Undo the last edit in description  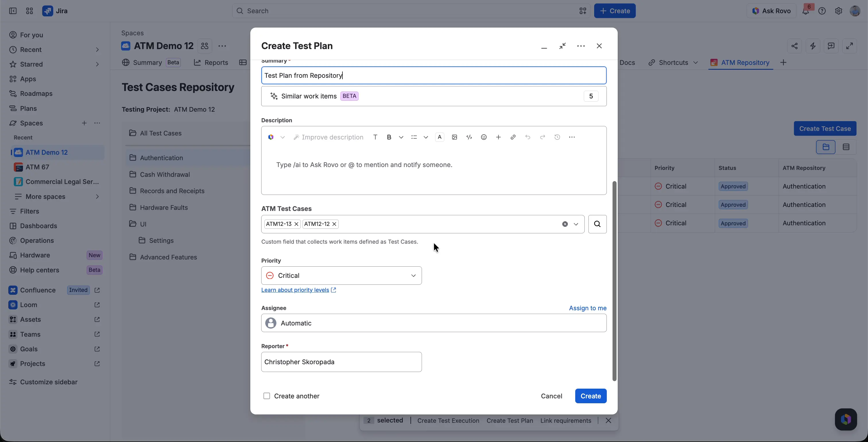[x=528, y=137]
